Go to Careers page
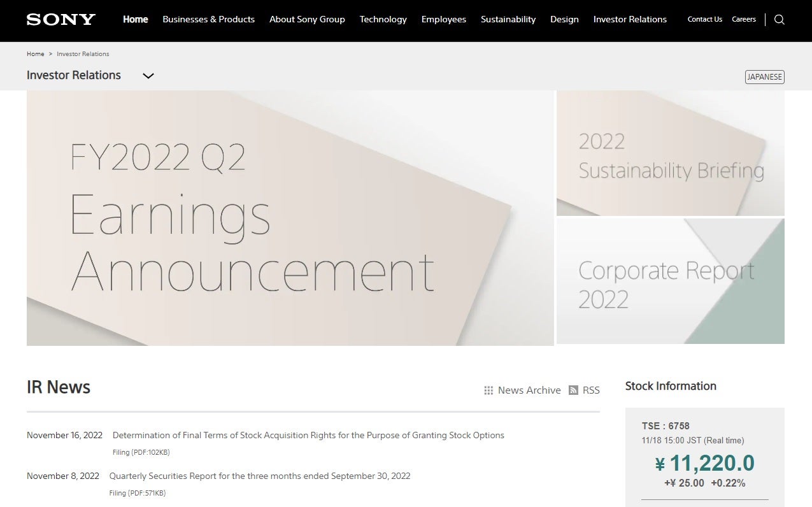Viewport: 812px width, 507px height. (744, 19)
